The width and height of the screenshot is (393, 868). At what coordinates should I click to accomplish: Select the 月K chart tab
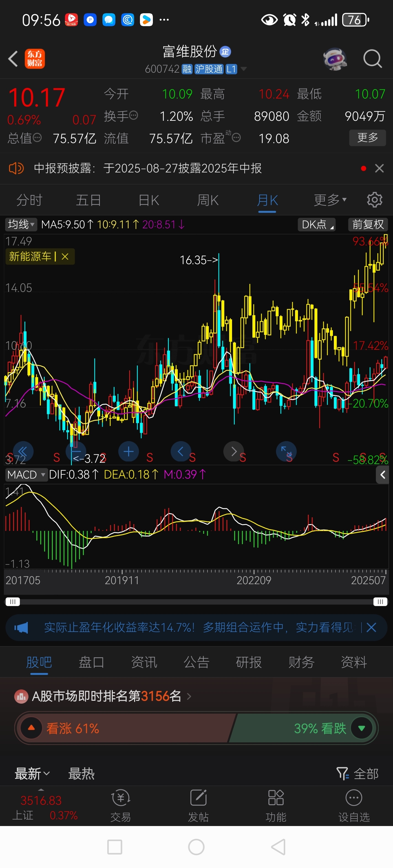pos(267,200)
